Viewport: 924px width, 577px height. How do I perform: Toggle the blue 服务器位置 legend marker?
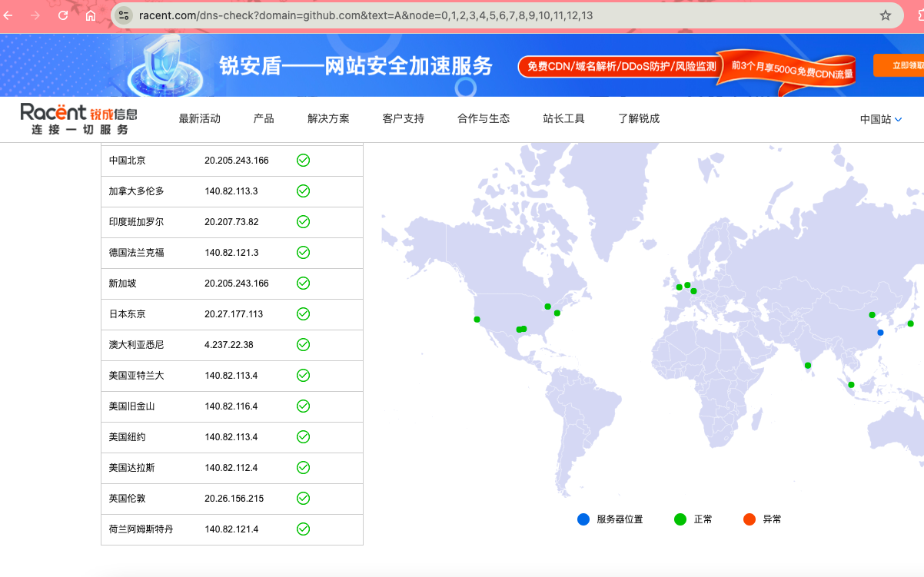coord(583,519)
